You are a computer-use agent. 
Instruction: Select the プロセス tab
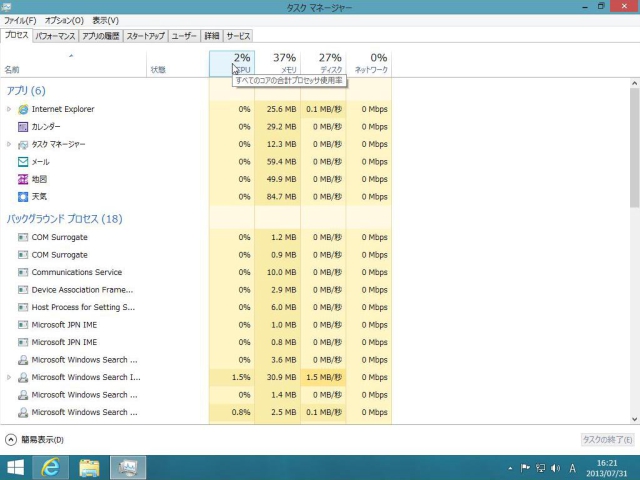(16, 35)
